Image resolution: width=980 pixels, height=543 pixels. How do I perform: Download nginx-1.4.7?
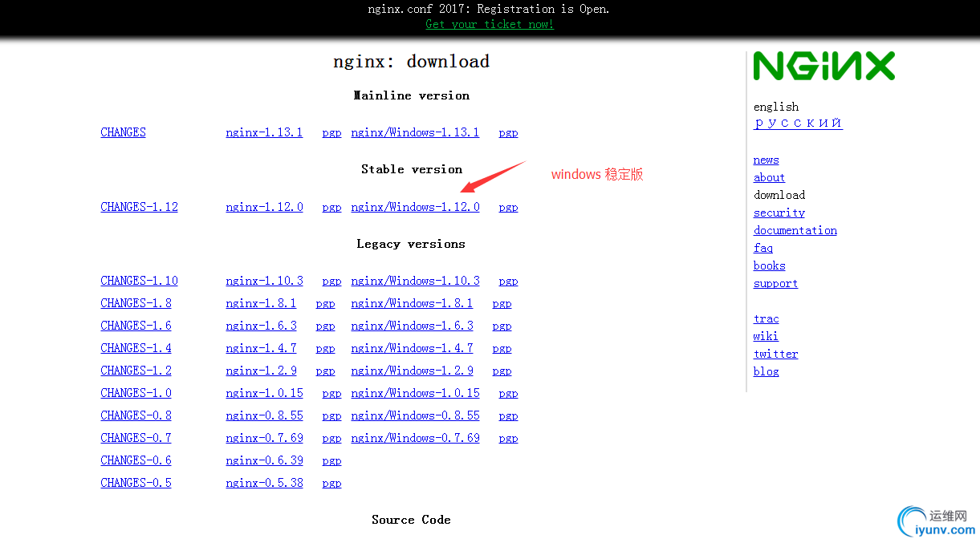261,348
